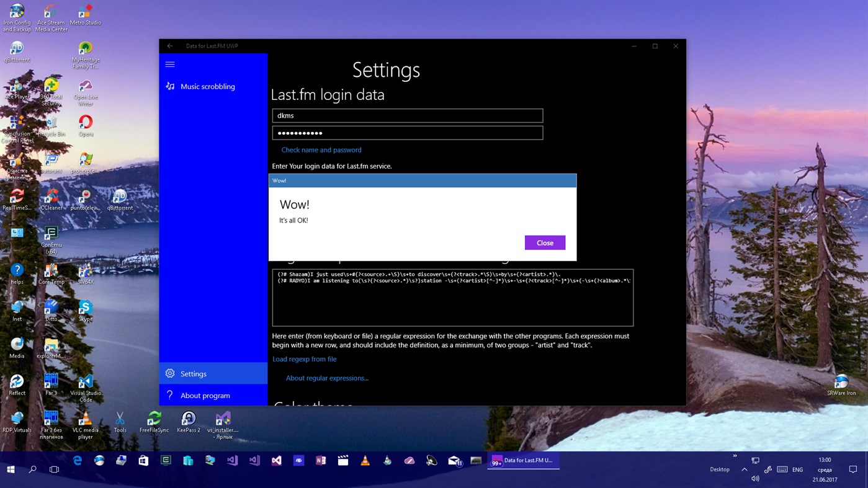The image size is (868, 488).
Task: Open CCleaner from the desktop
Action: point(50,197)
